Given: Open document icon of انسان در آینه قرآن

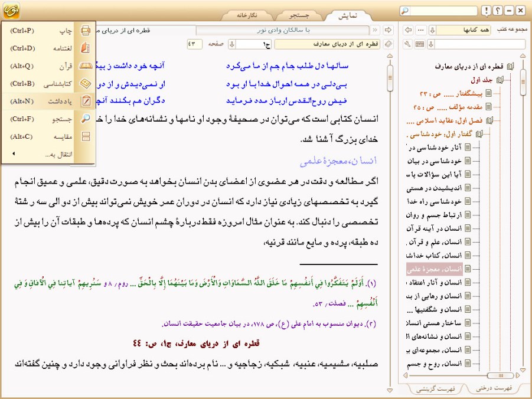Looking at the screenshot, I should pyautogui.click(x=468, y=228).
